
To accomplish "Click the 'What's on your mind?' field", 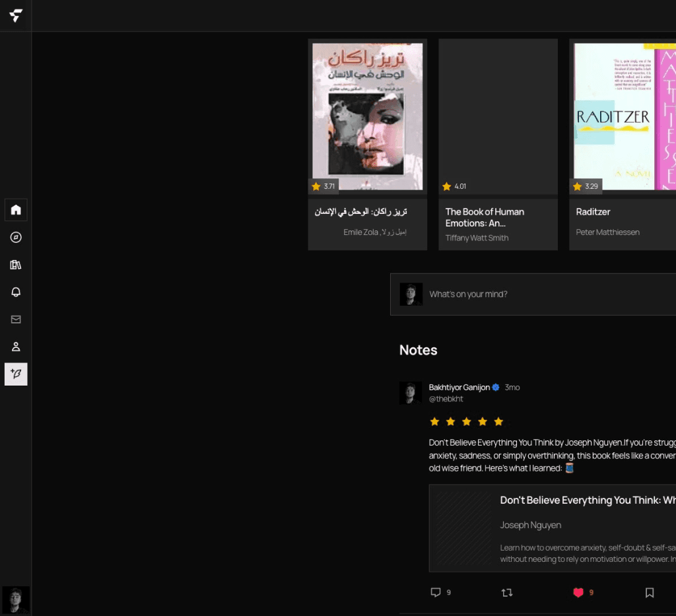I will (x=533, y=294).
